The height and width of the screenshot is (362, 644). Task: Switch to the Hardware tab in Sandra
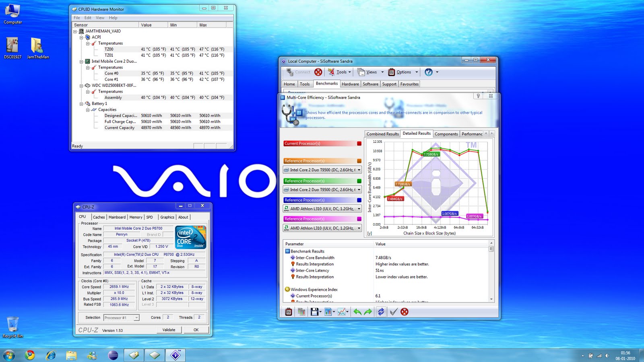[350, 84]
